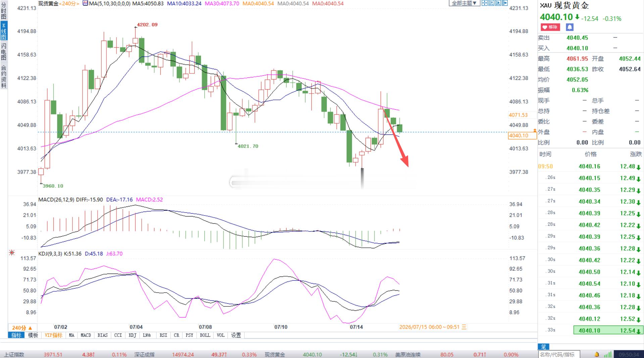Screen dimensions: 644x358
Task: Click the last chart layout icon after 全部主题
Action: [x=505, y=3]
